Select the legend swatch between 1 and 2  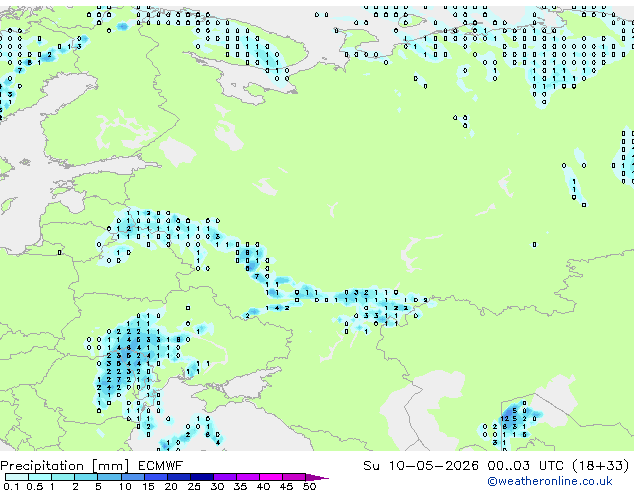click(x=63, y=477)
